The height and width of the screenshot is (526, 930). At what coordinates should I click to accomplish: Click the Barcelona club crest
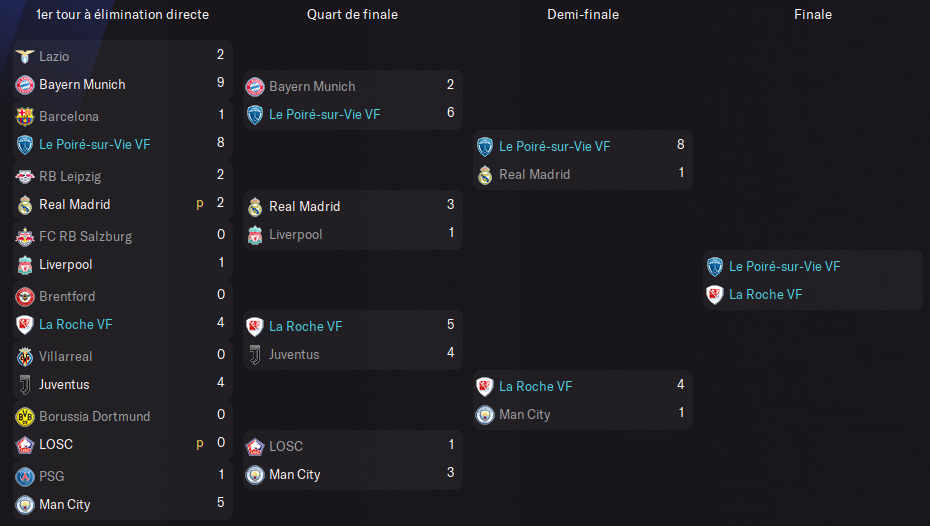coord(25,117)
